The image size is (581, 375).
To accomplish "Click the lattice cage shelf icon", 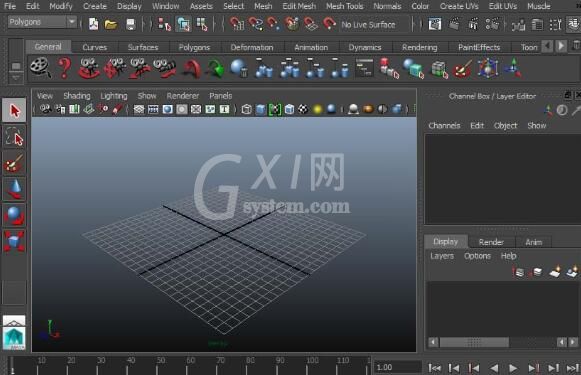I will coord(487,68).
